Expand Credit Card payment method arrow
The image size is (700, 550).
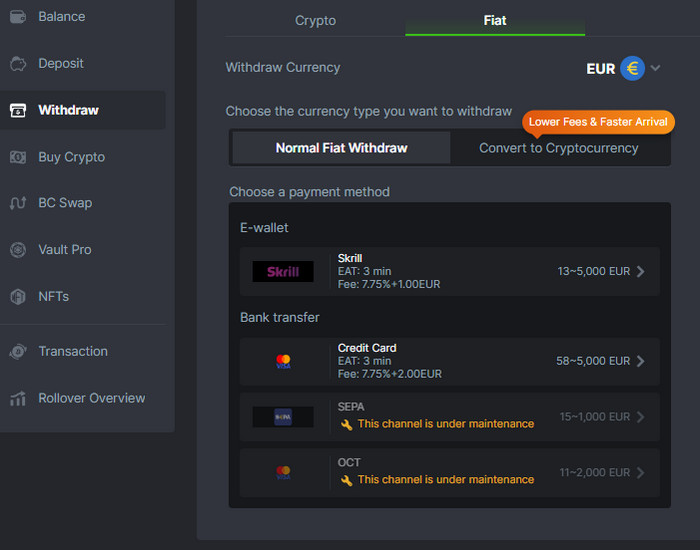[640, 361]
